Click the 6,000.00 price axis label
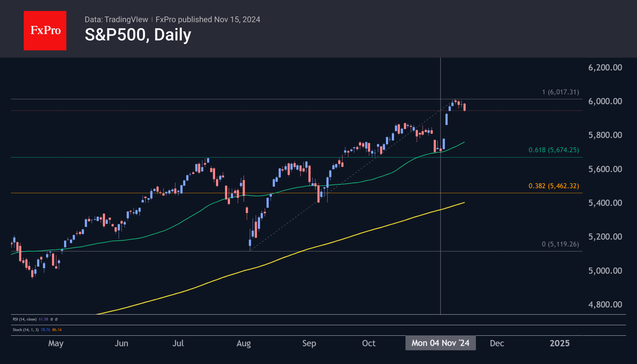 click(x=605, y=101)
